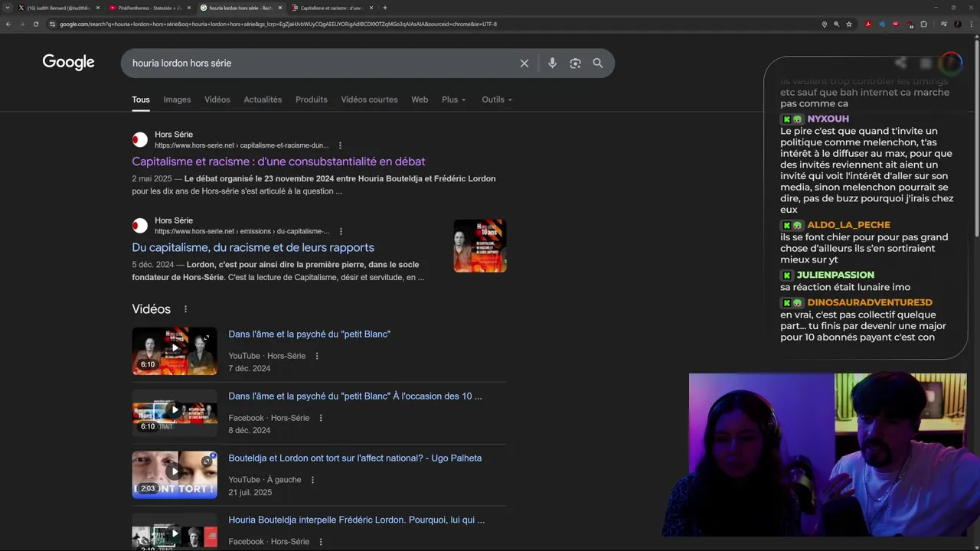
Task: Open media control icon in toolbar
Action: coord(943,24)
